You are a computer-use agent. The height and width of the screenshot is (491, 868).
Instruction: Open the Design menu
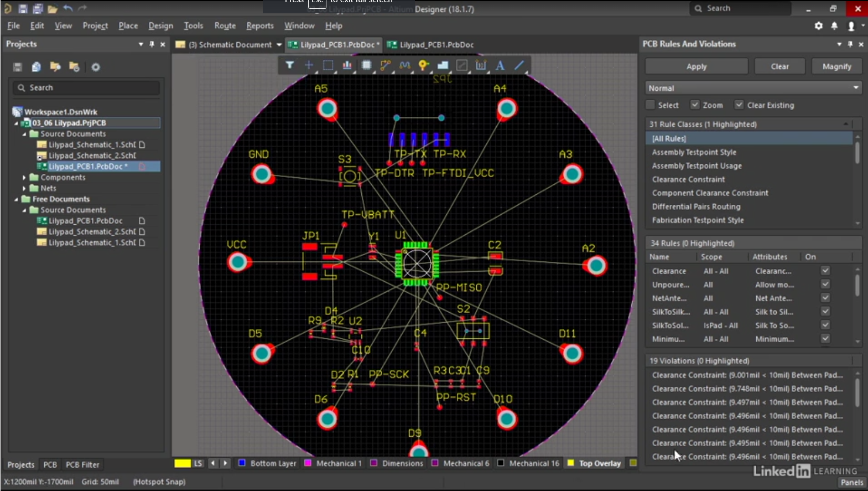[x=160, y=26]
